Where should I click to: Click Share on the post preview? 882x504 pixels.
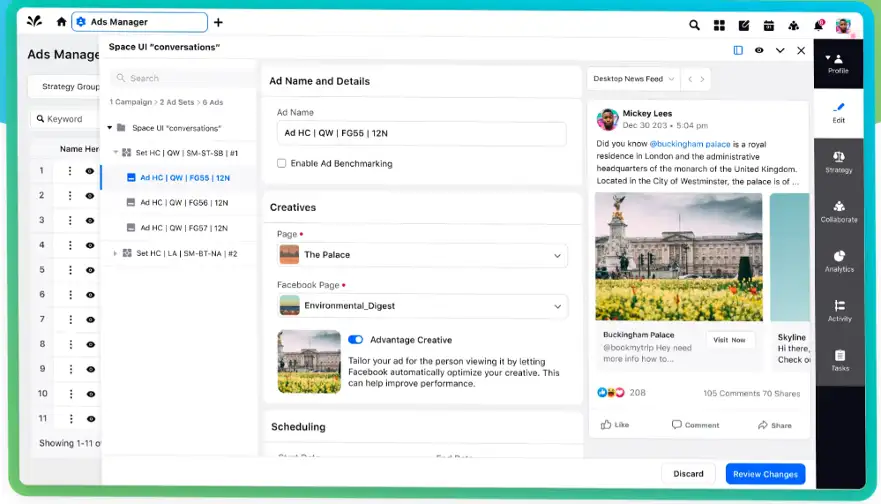click(775, 425)
